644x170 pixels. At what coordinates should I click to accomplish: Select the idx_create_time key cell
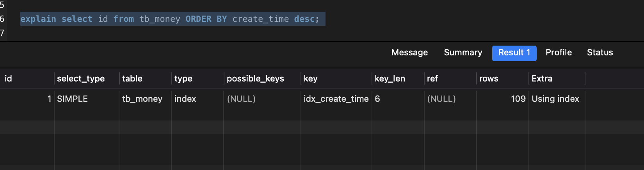click(336, 99)
